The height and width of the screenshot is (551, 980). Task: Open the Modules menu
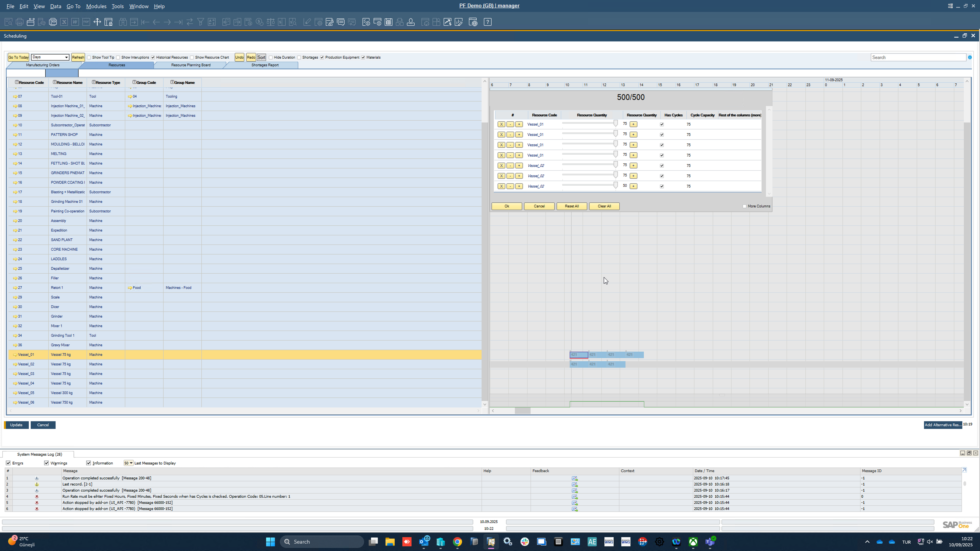pos(96,6)
